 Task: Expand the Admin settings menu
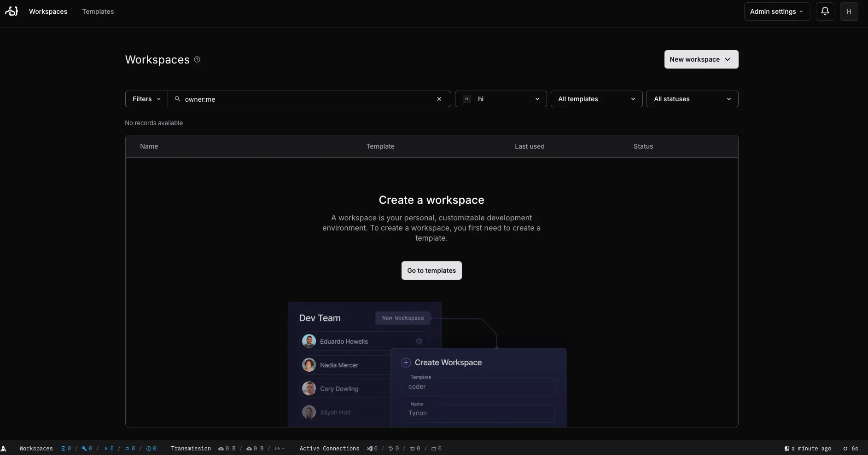pos(776,12)
